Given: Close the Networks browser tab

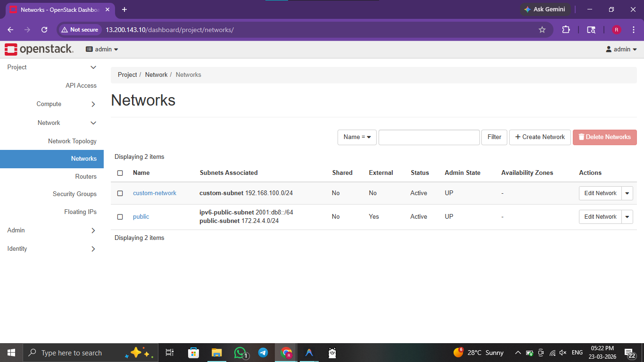Looking at the screenshot, I should point(108,9).
